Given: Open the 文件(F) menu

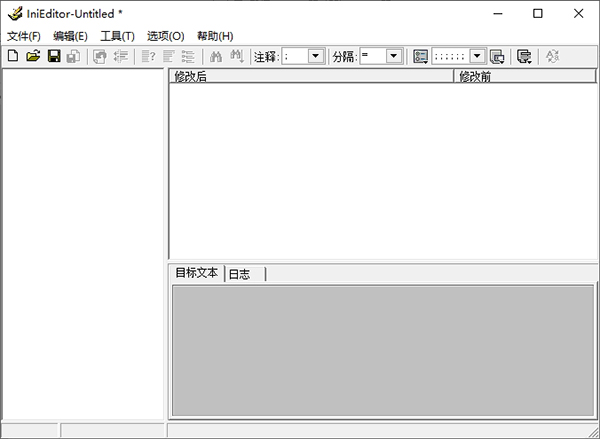Looking at the screenshot, I should tap(24, 36).
